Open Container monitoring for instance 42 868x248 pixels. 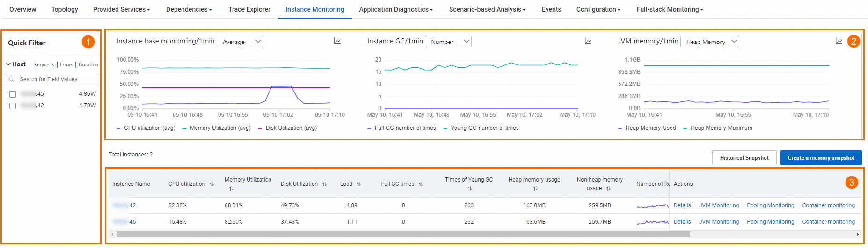[x=828, y=205]
